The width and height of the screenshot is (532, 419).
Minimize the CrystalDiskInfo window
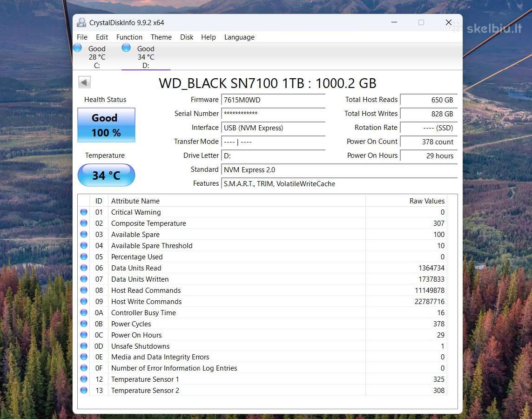[394, 22]
